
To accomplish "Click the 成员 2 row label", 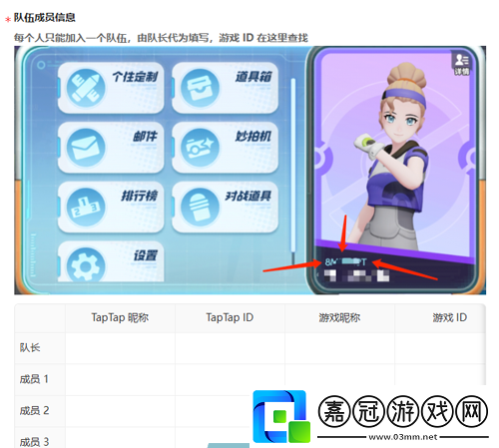I will pos(34,411).
